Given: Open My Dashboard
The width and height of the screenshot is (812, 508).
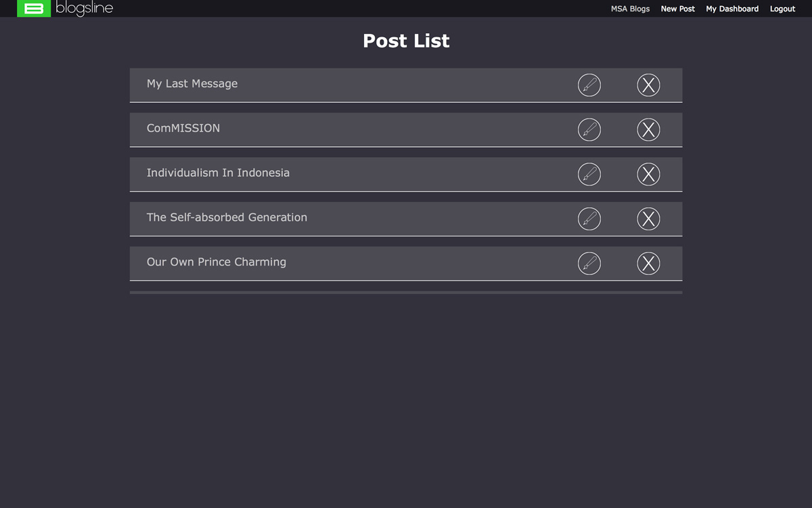Looking at the screenshot, I should (x=732, y=9).
